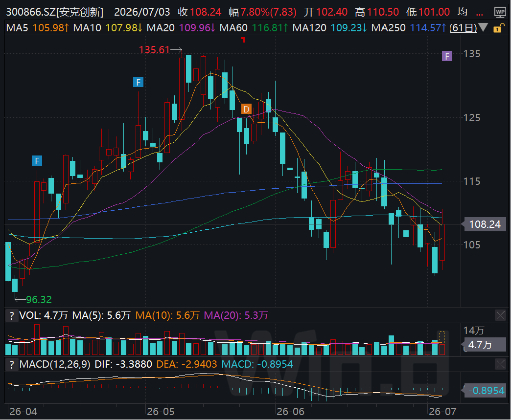
Task: Click the high price 110.50
Action: [383, 12]
